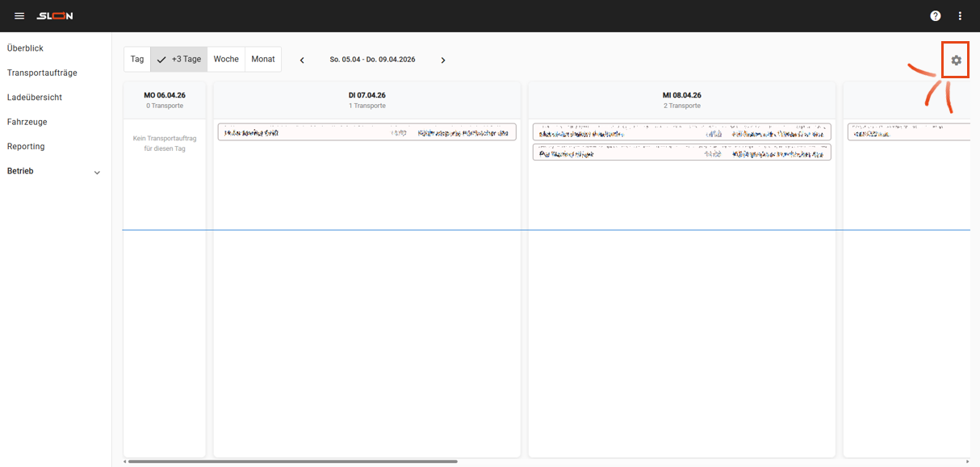The height and width of the screenshot is (467, 980).
Task: Navigate to Ladeübersicht
Action: (x=35, y=98)
